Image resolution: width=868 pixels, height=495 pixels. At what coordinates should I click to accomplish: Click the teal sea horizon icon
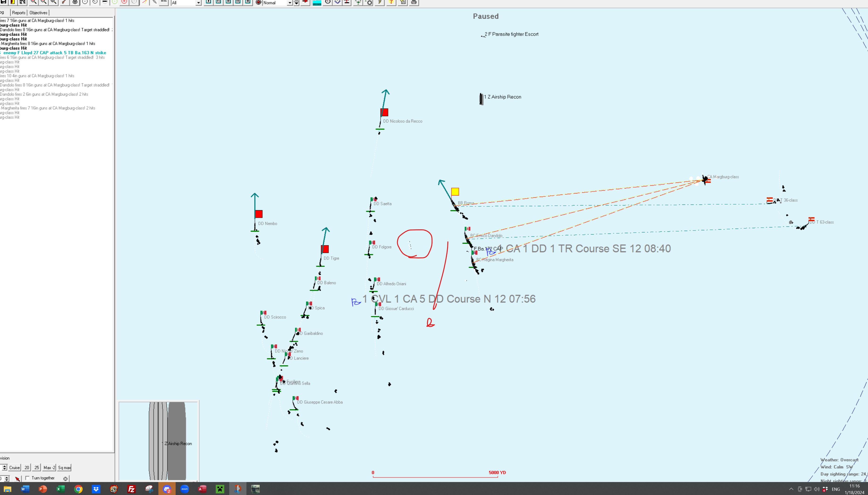pos(317,2)
